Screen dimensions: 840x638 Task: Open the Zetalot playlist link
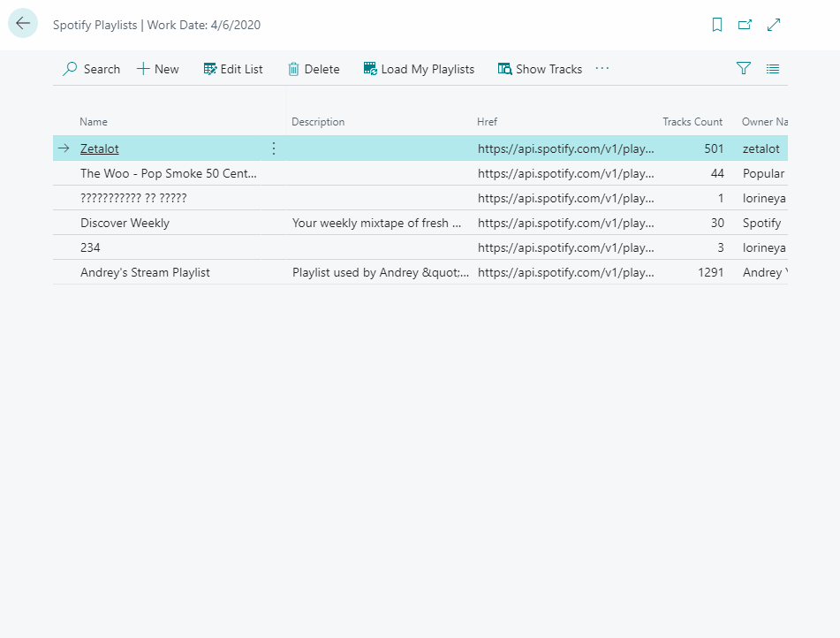(100, 149)
